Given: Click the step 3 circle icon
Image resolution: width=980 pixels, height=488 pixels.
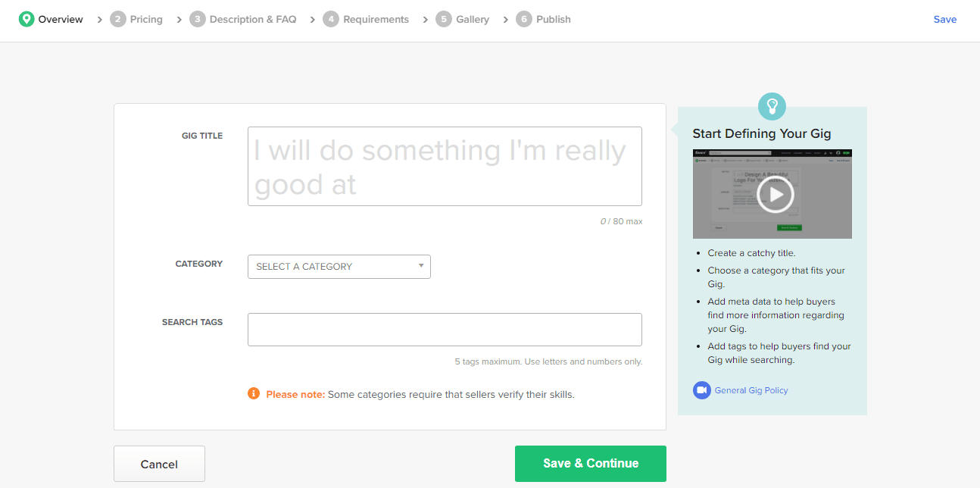Looking at the screenshot, I should tap(198, 19).
